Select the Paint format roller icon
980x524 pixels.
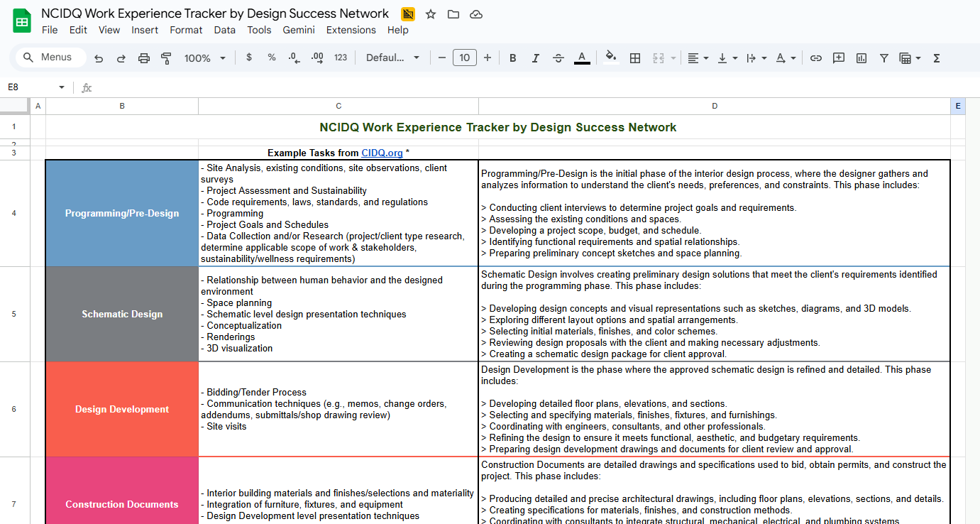(x=167, y=58)
